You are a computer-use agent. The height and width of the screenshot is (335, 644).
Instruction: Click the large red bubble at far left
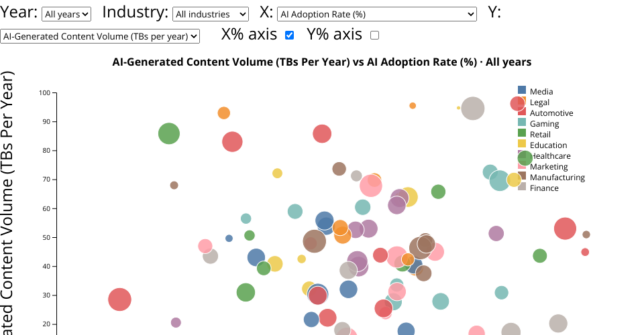click(119, 299)
